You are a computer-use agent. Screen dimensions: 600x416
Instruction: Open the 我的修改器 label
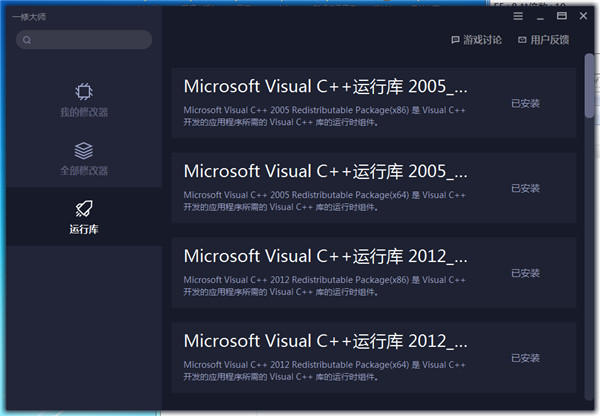(x=84, y=112)
